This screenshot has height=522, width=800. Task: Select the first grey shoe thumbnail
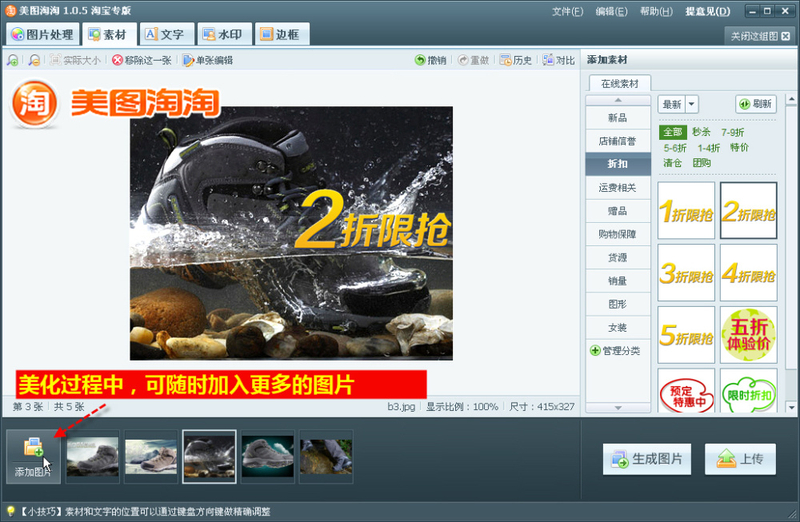coord(93,456)
